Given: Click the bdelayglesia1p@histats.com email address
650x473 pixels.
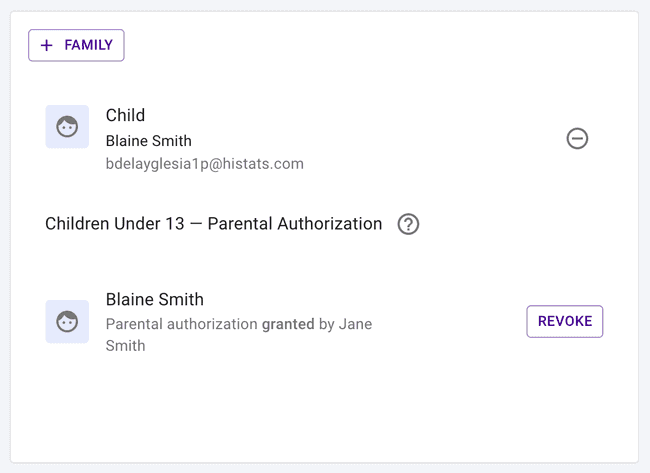Looking at the screenshot, I should tap(204, 163).
